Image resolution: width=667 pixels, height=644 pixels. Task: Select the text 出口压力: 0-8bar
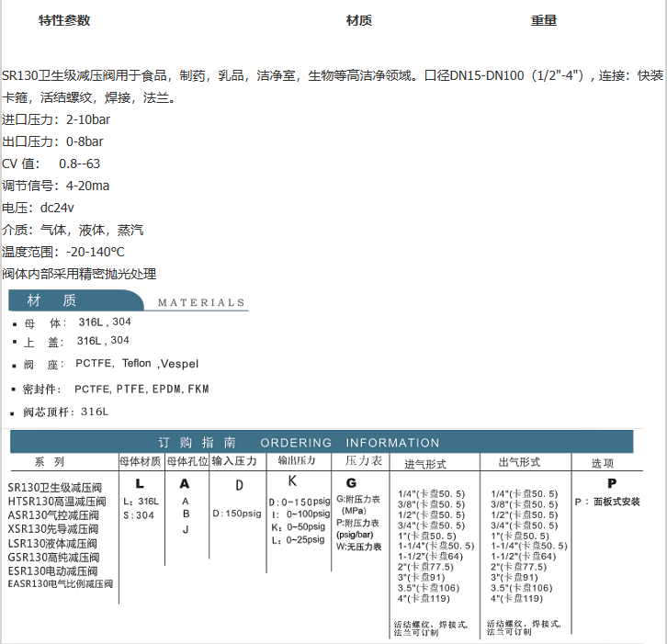pyautogui.click(x=52, y=141)
